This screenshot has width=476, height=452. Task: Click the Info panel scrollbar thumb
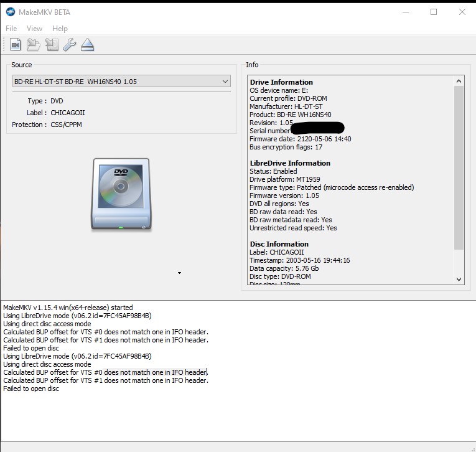459,167
